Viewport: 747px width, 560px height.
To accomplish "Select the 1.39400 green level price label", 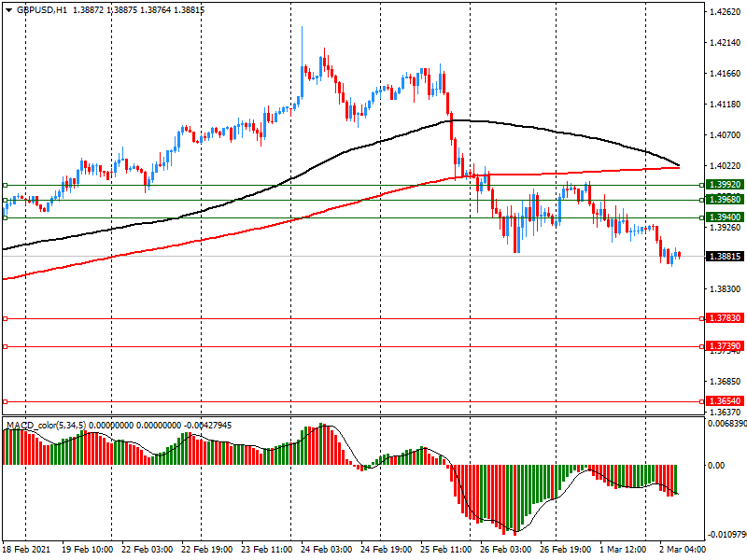I will (725, 217).
